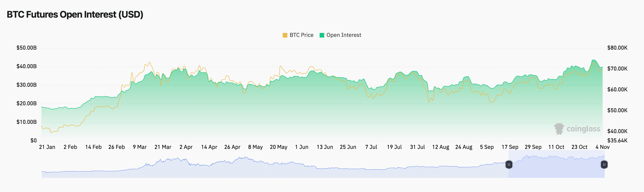This screenshot has width=644, height=192.
Task: Select the 31 Jul date on x-axis
Action: point(417,147)
